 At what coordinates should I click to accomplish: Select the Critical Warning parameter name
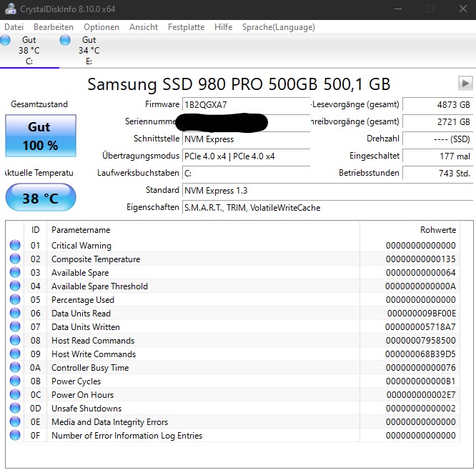click(81, 245)
